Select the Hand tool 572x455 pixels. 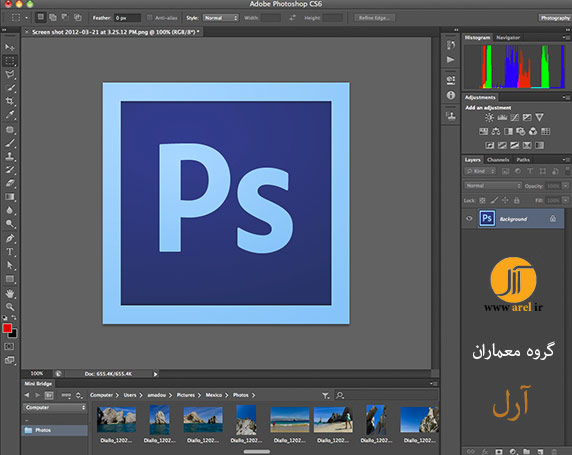pos(10,293)
